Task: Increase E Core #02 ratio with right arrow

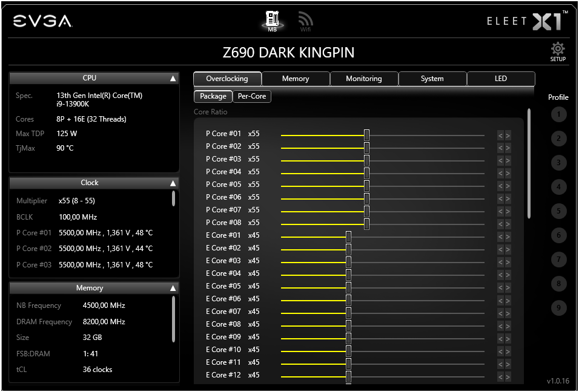Action: pyautogui.click(x=508, y=250)
